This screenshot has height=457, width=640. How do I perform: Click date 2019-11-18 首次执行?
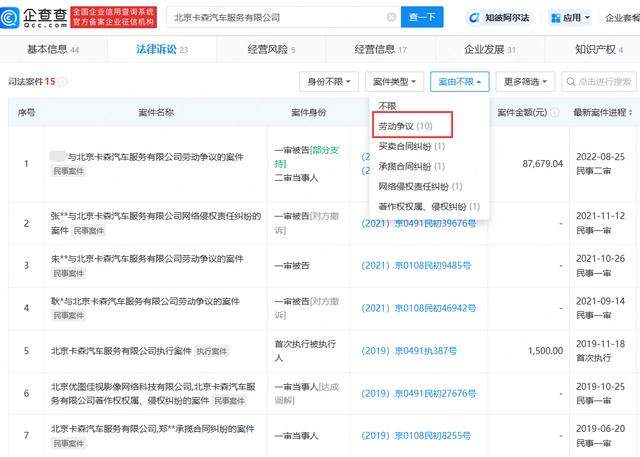600,351
